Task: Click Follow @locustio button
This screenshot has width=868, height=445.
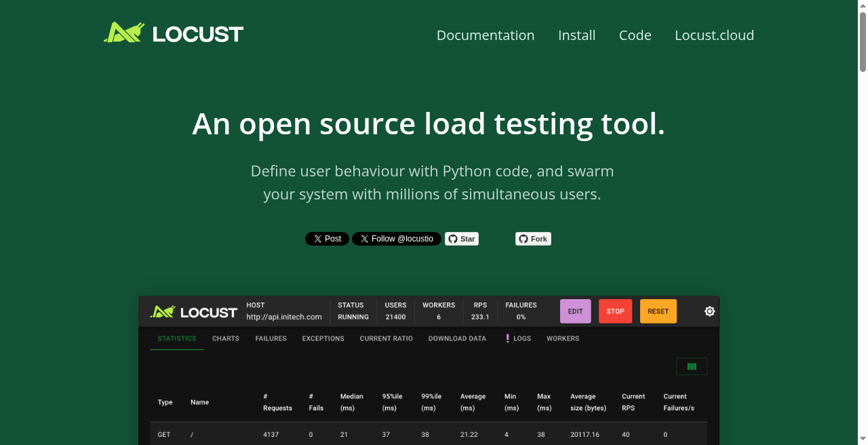Action: [x=397, y=239]
